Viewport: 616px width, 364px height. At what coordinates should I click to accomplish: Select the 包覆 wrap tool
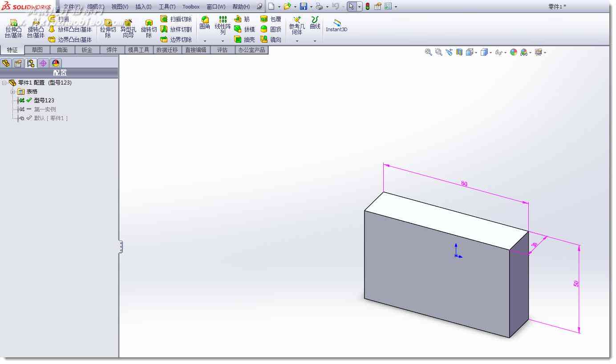coord(271,19)
